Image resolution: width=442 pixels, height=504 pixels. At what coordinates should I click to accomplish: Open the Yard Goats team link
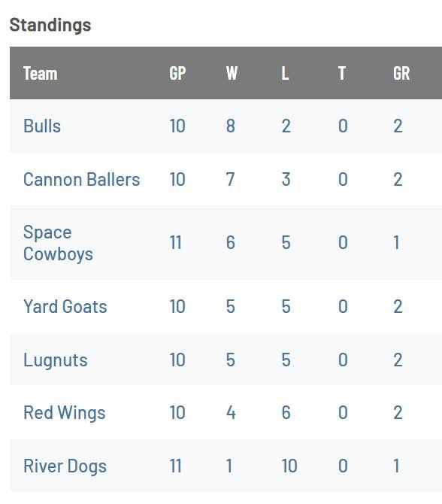pyautogui.click(x=65, y=306)
